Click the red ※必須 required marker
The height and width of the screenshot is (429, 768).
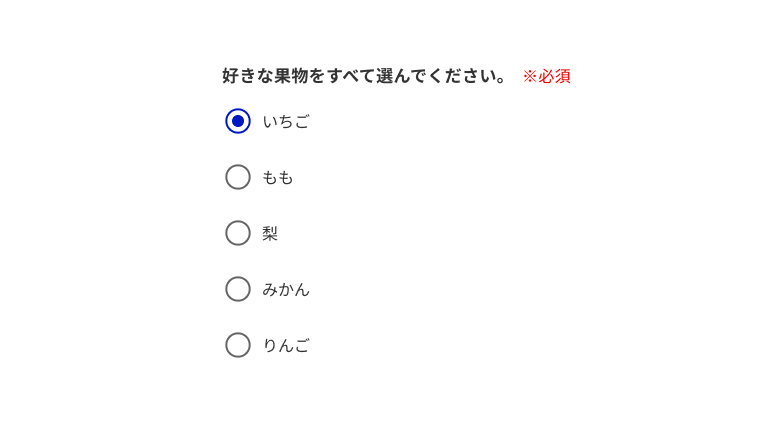(x=546, y=76)
